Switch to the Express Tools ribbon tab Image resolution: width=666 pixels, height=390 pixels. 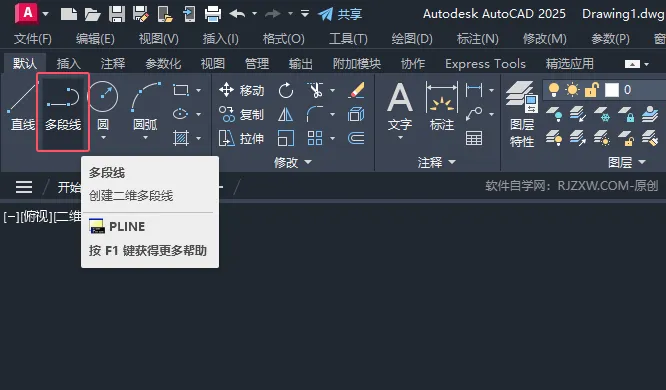[x=485, y=64]
